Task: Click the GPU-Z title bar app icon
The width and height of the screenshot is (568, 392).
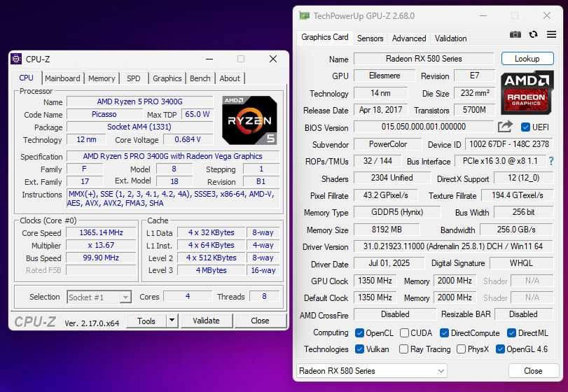Action: coord(304,16)
